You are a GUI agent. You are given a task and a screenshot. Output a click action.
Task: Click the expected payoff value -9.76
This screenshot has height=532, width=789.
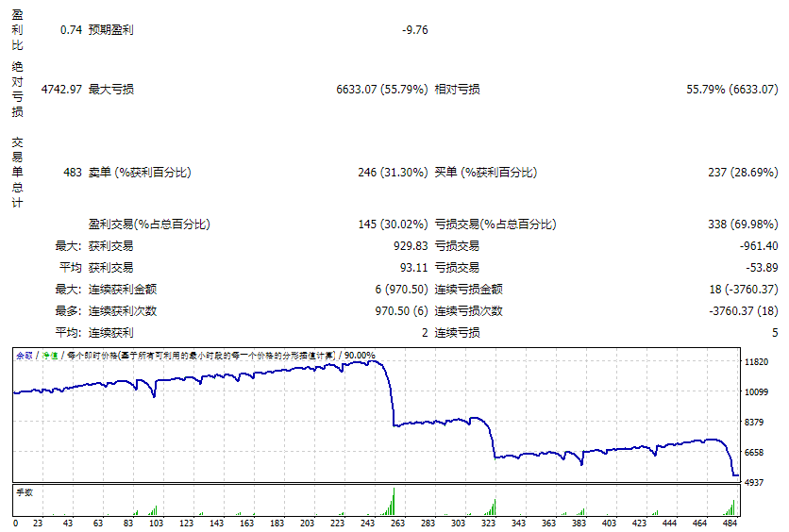point(415,30)
